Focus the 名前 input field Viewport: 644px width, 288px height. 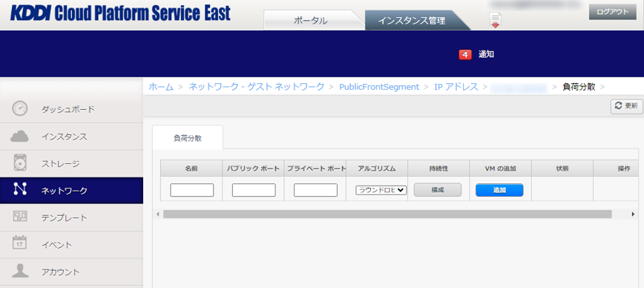192,190
